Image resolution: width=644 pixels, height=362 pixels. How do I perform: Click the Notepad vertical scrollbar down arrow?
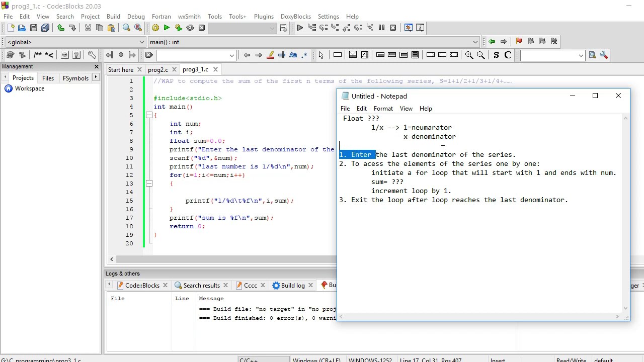626,308
